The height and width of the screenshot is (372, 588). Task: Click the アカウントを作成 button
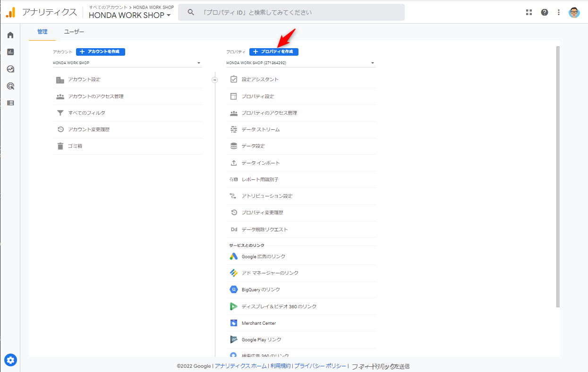click(x=101, y=51)
